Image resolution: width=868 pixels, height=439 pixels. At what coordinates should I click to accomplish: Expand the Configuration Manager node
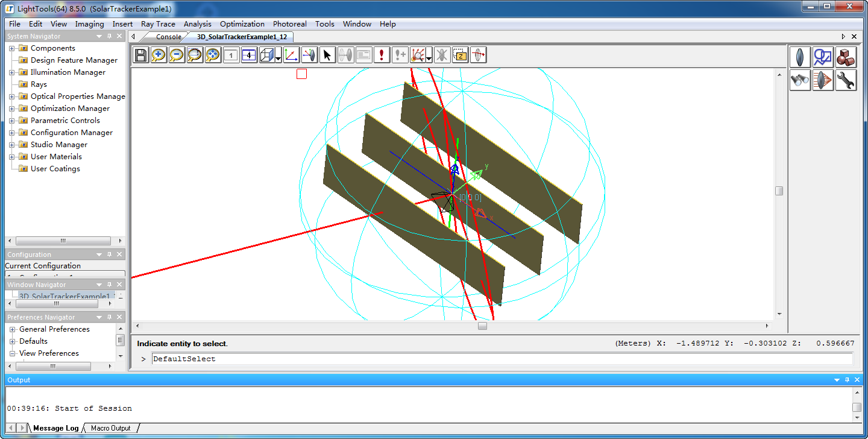point(13,133)
